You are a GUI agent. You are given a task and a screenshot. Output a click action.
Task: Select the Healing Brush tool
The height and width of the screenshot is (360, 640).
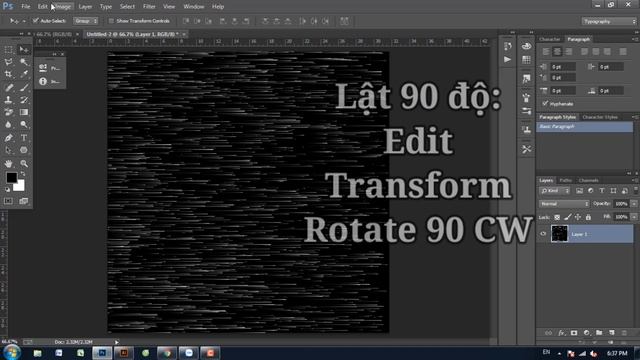point(8,87)
